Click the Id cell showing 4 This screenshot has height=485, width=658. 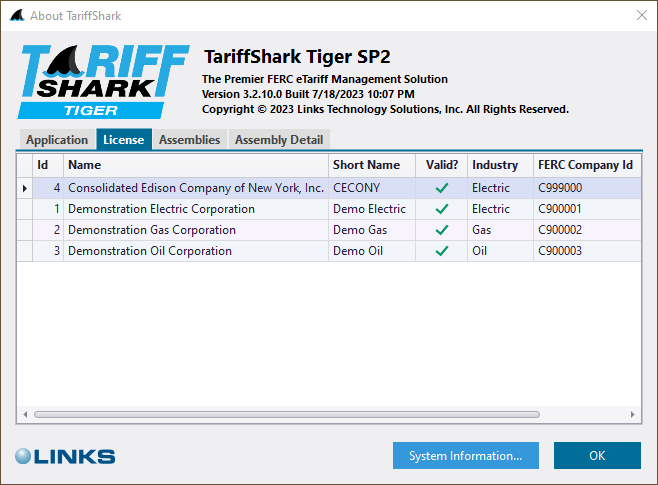tap(48, 188)
